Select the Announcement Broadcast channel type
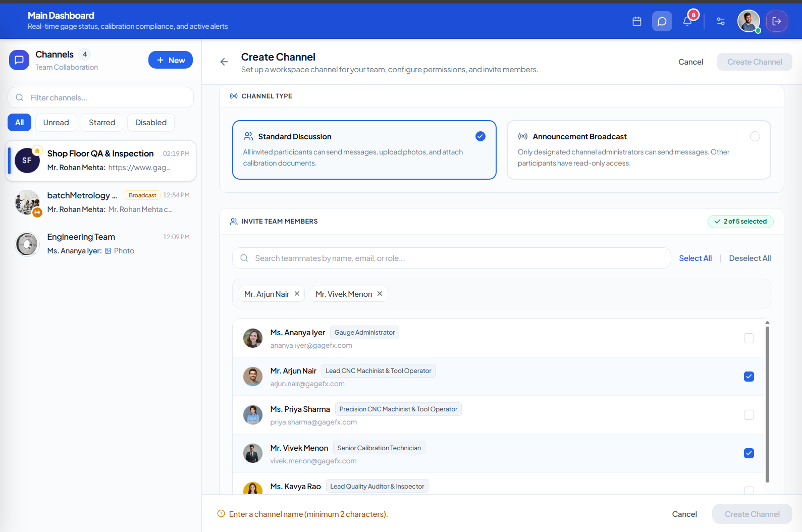Screen dimensions: 802x532 [639, 150]
